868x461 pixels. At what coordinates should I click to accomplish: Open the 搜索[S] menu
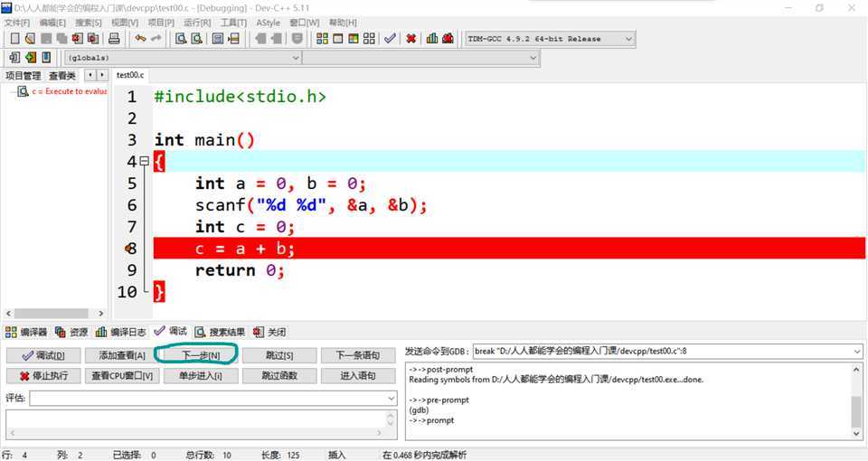(89, 23)
